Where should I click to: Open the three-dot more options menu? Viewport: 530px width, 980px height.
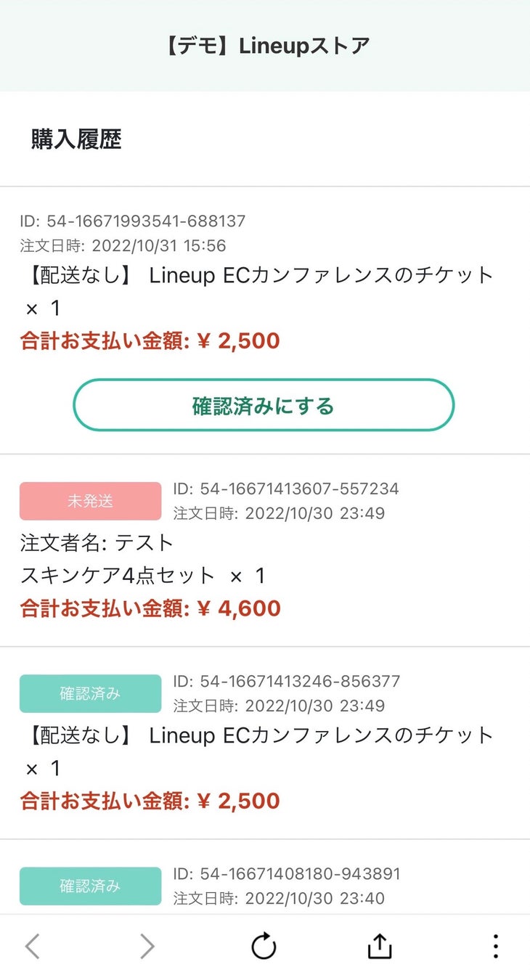coord(495,947)
